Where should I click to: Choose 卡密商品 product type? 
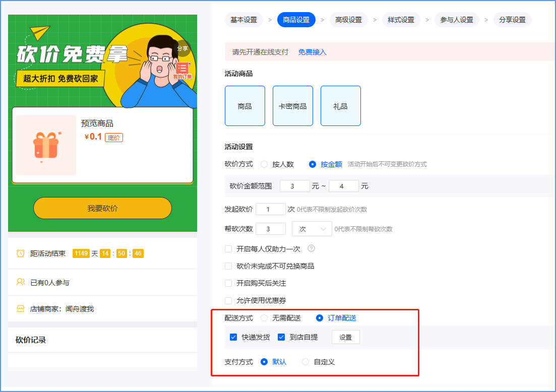point(293,106)
